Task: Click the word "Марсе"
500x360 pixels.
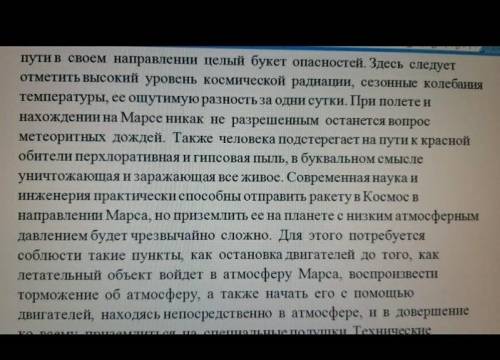Action: click(141, 118)
